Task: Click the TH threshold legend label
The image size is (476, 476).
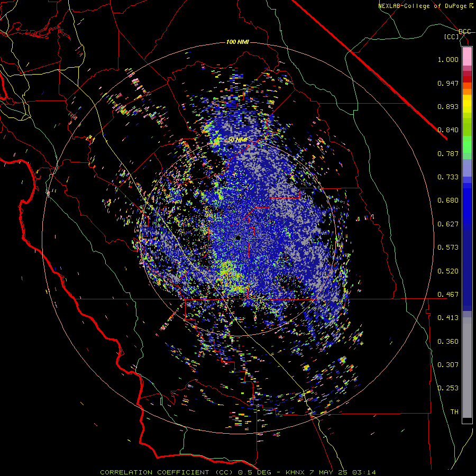Action: (x=454, y=412)
